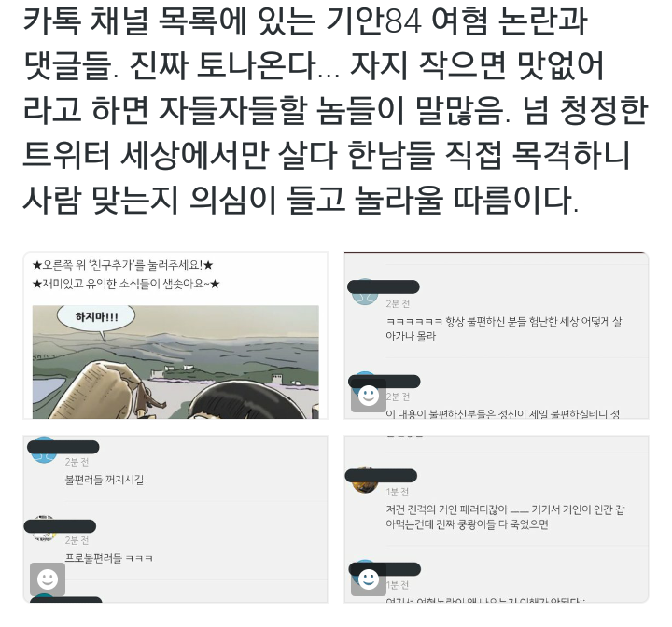Image resolution: width=672 pixels, height=627 pixels.
Task: Click the smiley face icon under 프로불편러들 ㅋㅋㅋ
Action: coord(48,579)
